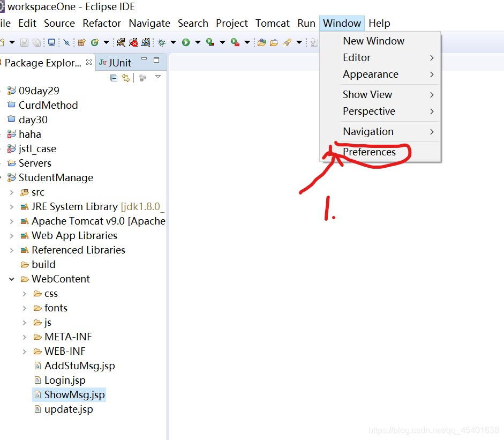Image resolution: width=504 pixels, height=440 pixels.
Task: Click the Next Annotation toolbar icon
Action: click(x=314, y=42)
